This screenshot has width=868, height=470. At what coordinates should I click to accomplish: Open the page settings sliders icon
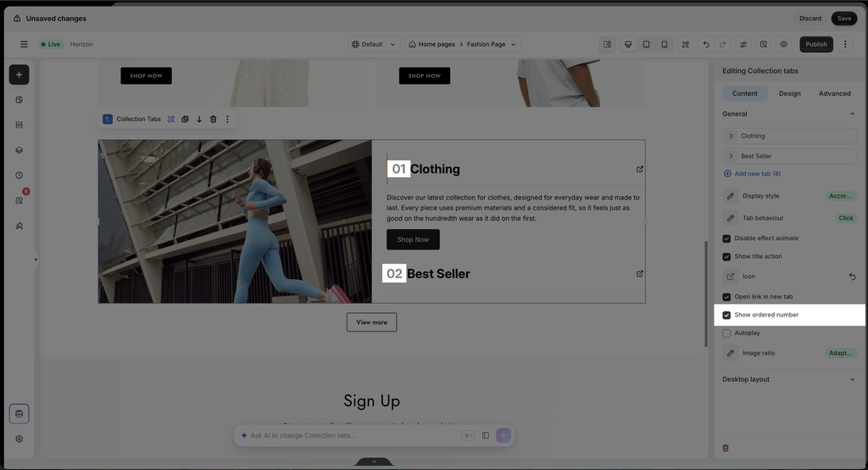[x=743, y=44]
